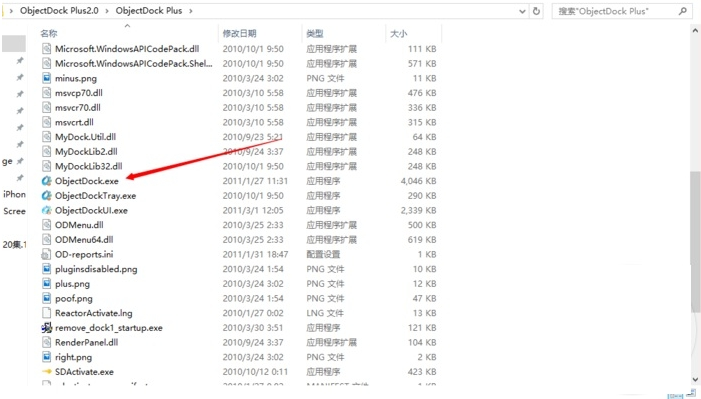Select the ObjectDockTray.exe file name
701x399 pixels.
pos(95,195)
